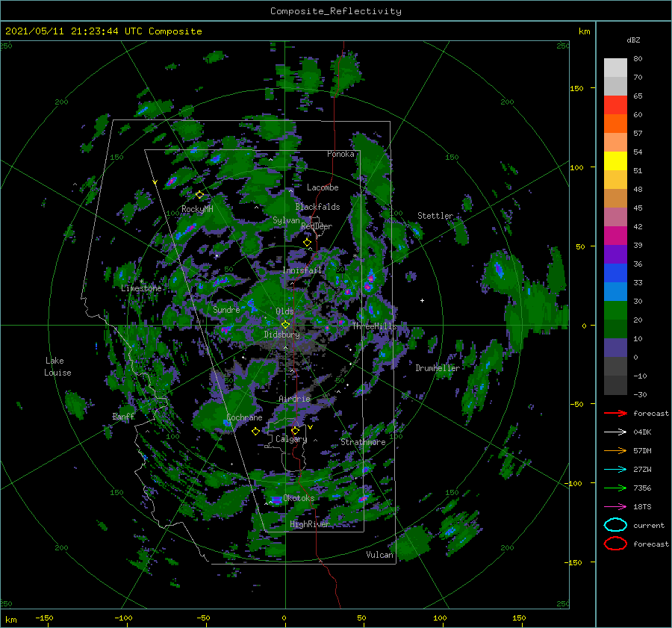Pick the light gray 70-80 dBZ swatch
The height and width of the screenshot is (628, 672).
click(x=615, y=68)
